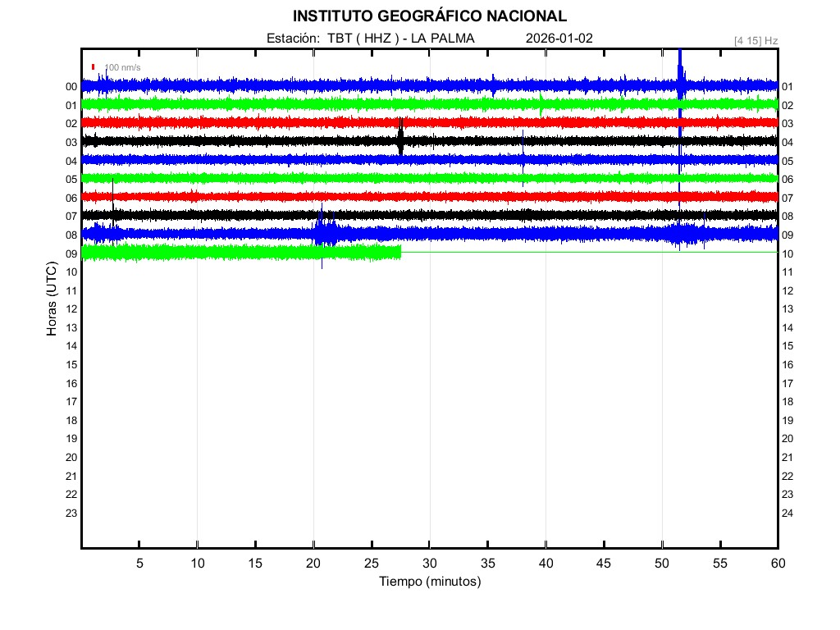Click the 24 hour label on right axis
The image size is (840, 630).
click(787, 514)
